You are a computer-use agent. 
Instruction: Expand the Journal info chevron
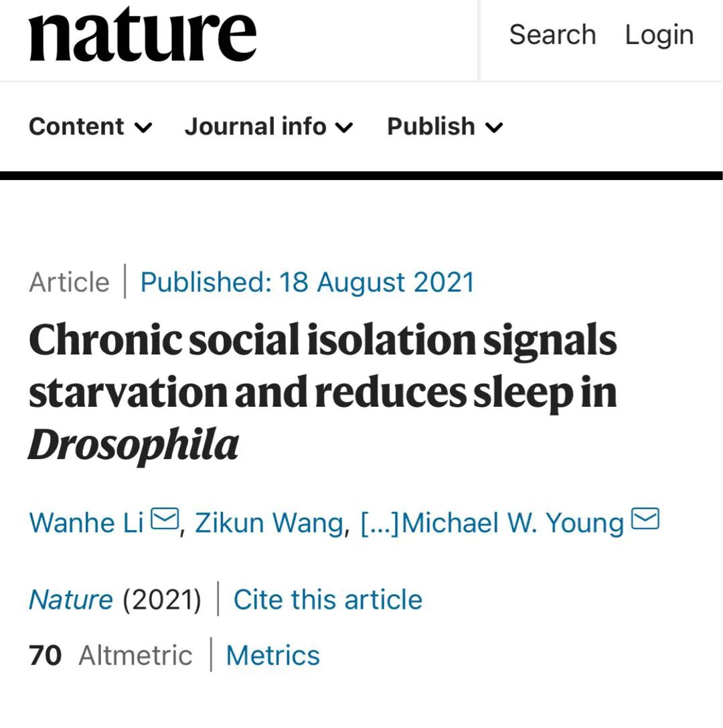[x=344, y=127]
